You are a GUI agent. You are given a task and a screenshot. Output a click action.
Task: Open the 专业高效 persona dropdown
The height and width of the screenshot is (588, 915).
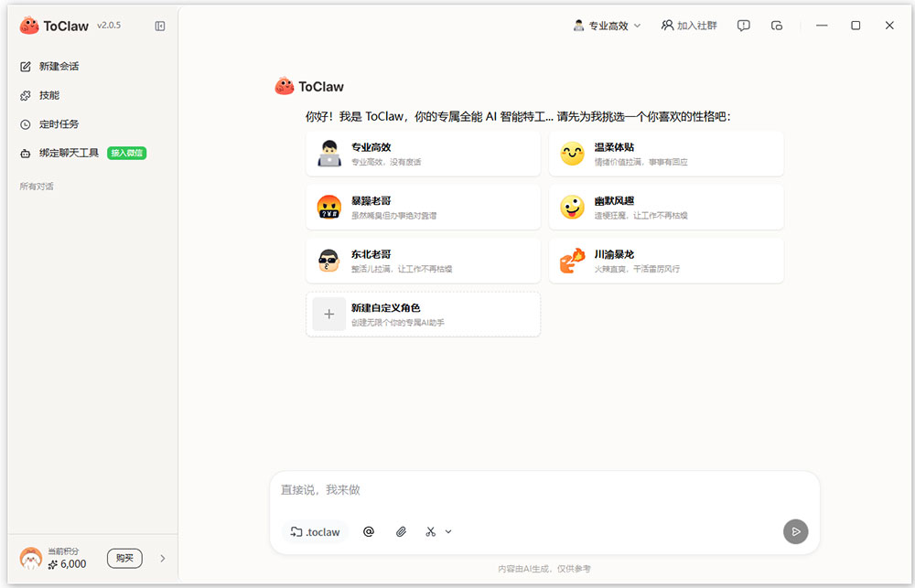[607, 26]
